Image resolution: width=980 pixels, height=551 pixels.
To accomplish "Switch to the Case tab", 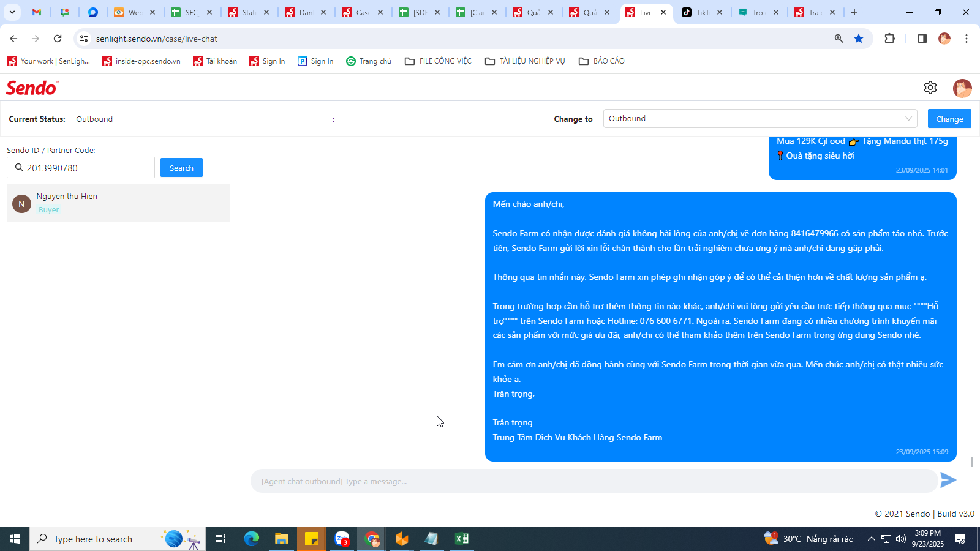I will click(362, 12).
